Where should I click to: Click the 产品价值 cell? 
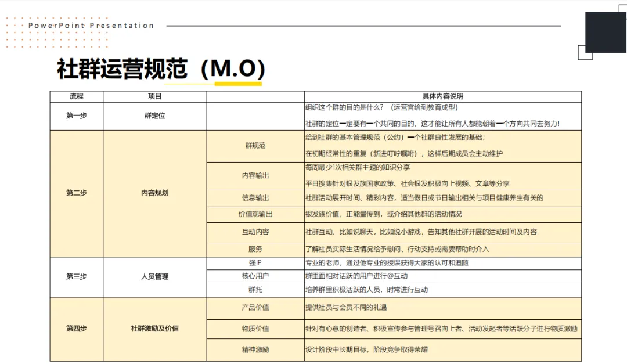pyautogui.click(x=255, y=308)
